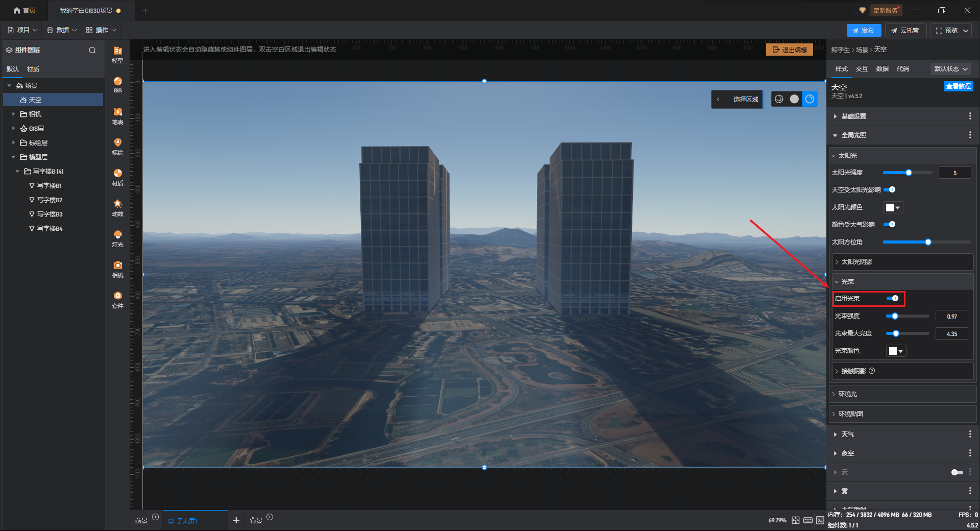Open more options for 基础设置

970,116
